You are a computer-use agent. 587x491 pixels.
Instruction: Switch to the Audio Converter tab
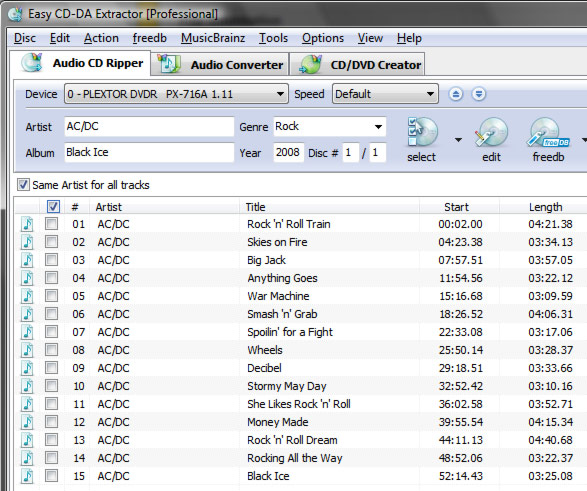click(x=220, y=64)
